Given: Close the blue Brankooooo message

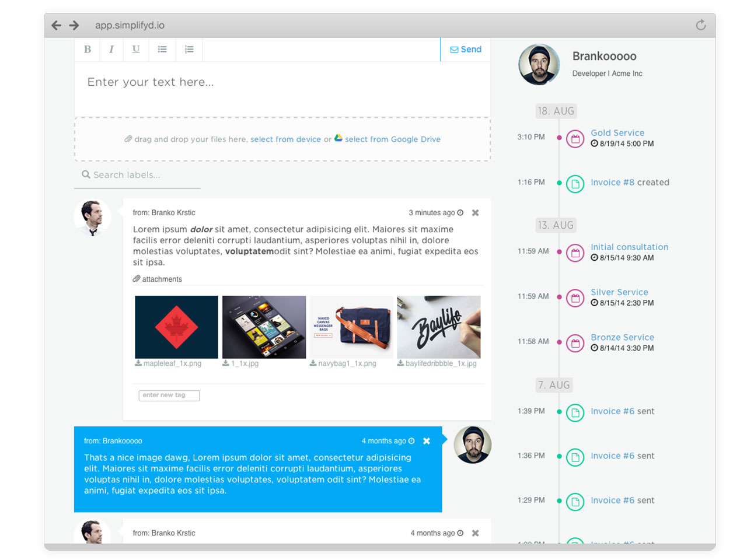Looking at the screenshot, I should 427,441.
